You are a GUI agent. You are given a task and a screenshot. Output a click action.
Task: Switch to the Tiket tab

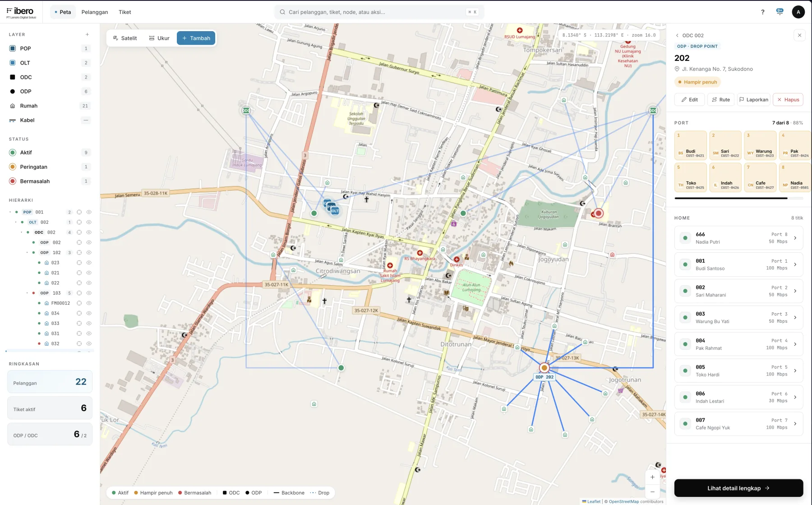125,12
